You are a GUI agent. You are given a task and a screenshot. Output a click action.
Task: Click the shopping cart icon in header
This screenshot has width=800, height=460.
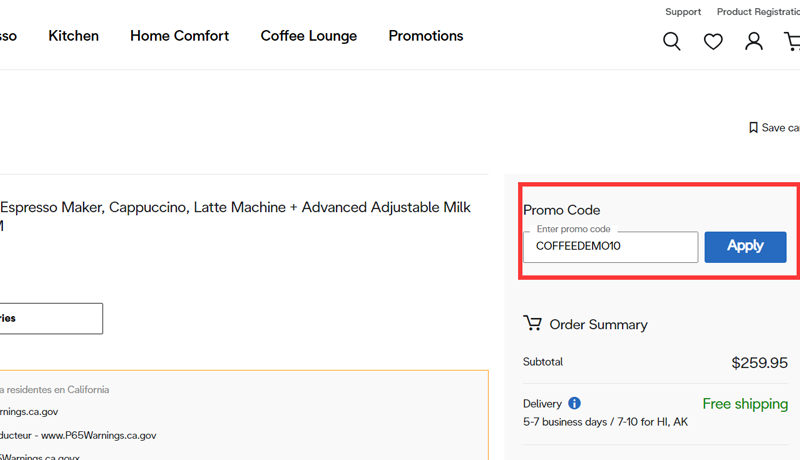click(x=792, y=41)
